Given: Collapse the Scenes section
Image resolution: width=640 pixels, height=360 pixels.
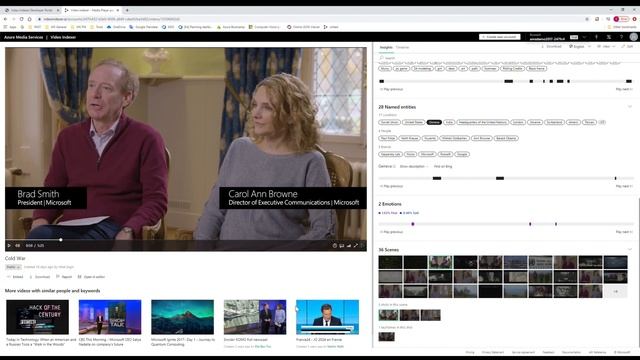Looking at the screenshot, I should click(x=630, y=249).
